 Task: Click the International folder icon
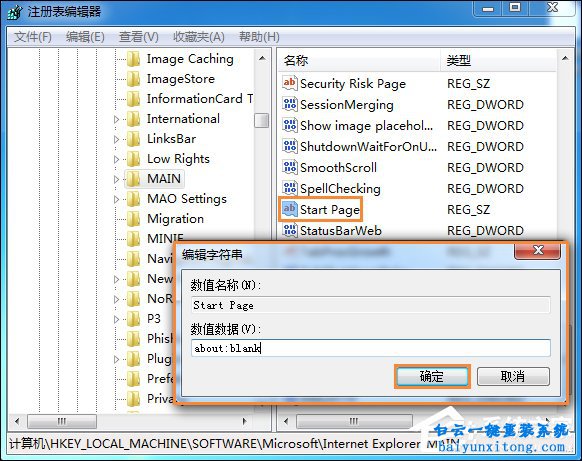pyautogui.click(x=133, y=119)
